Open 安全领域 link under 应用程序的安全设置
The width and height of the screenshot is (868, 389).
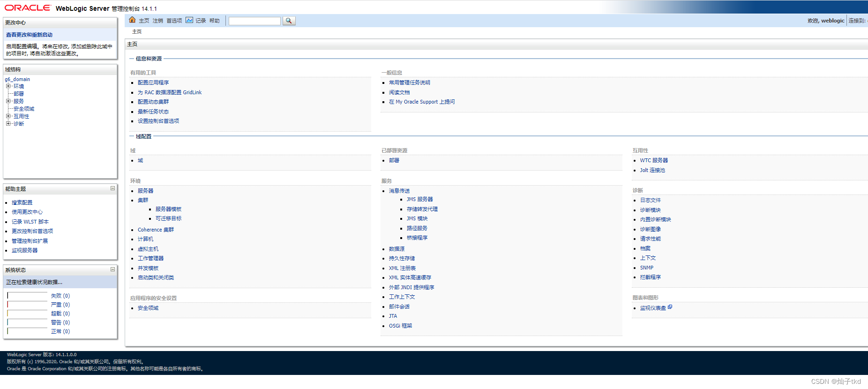(148, 308)
